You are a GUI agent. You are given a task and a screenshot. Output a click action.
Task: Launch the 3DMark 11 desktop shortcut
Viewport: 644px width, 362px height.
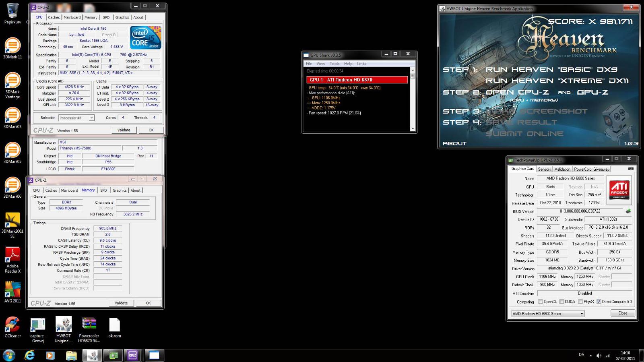[12, 48]
